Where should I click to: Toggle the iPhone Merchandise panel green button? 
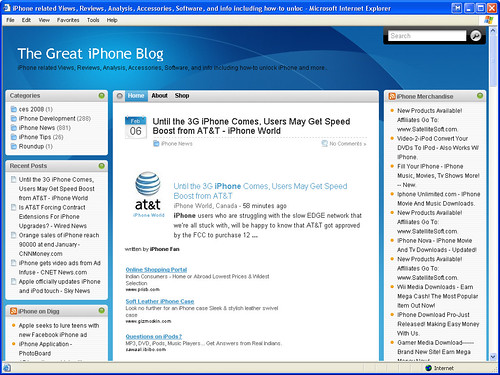pyautogui.click(x=480, y=96)
